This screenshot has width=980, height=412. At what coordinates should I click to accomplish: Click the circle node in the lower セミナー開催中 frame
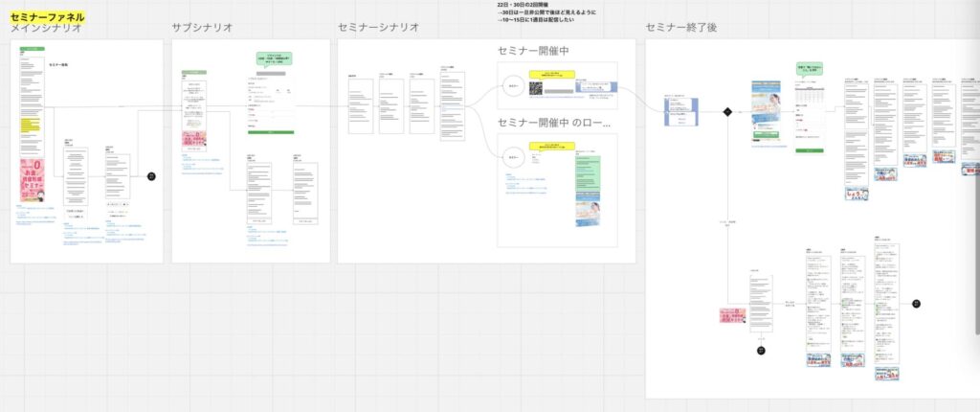point(514,158)
